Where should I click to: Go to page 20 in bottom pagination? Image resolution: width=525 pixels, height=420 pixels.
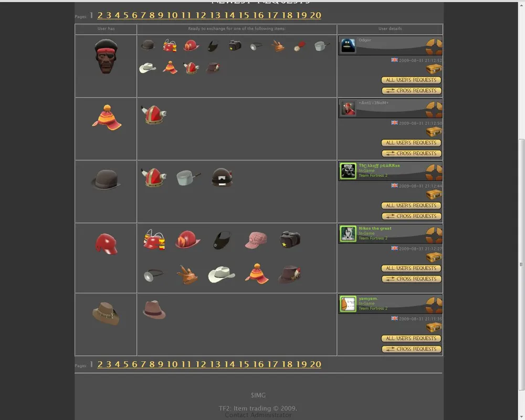[x=316, y=364]
